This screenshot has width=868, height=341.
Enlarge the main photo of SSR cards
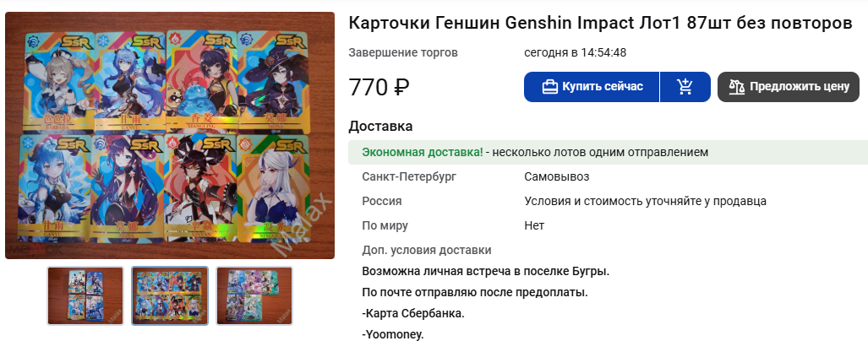pyautogui.click(x=170, y=135)
